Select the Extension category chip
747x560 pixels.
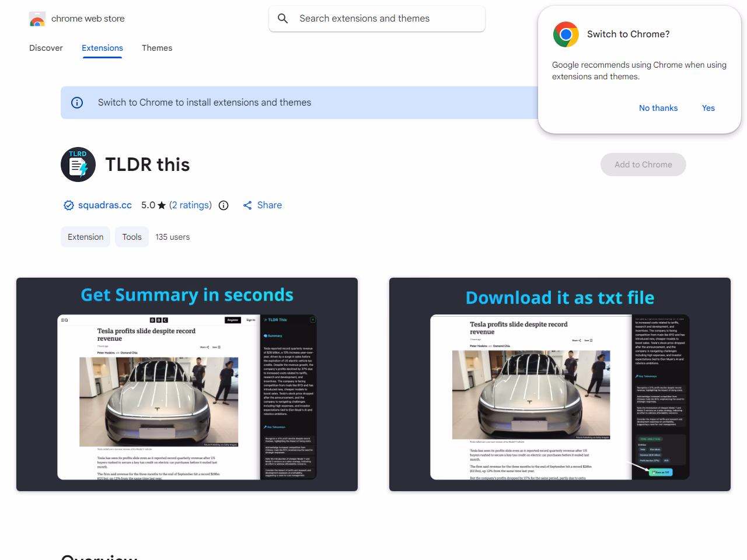(86, 237)
